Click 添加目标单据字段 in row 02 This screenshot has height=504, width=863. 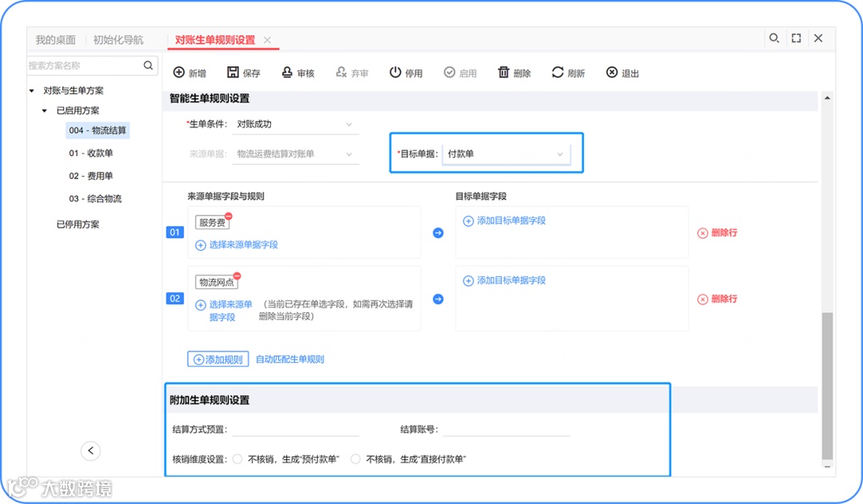click(504, 280)
